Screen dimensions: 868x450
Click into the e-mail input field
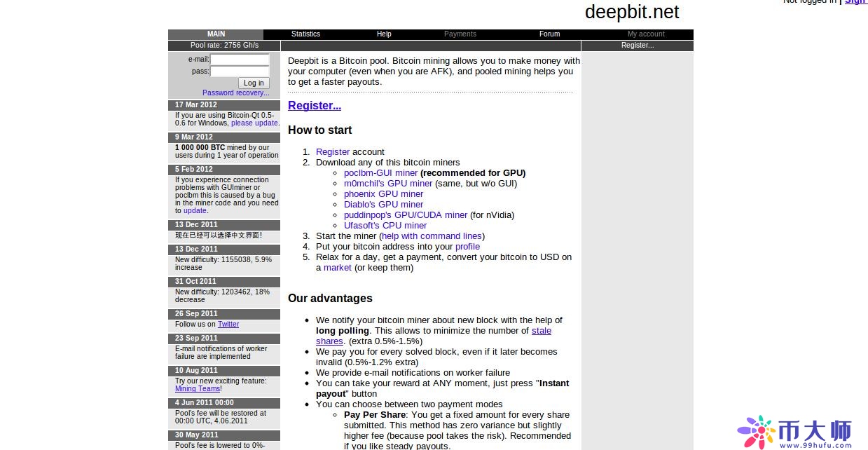(240, 60)
